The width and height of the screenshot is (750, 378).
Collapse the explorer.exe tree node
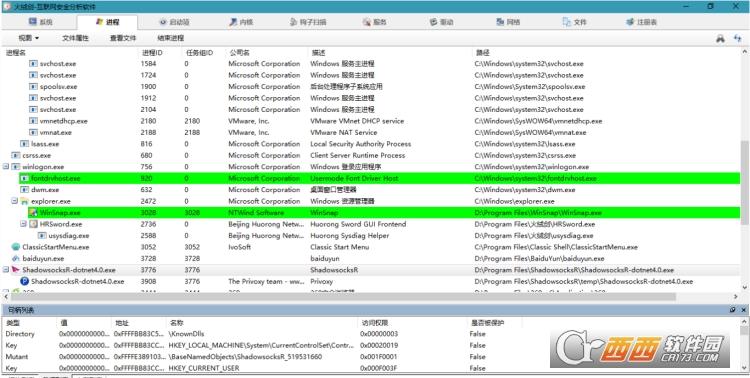click(x=15, y=201)
